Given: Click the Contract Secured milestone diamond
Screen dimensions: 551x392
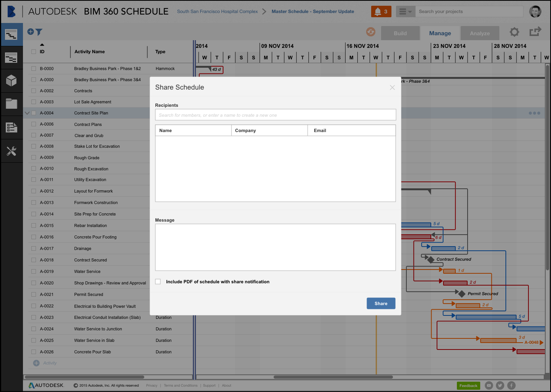Looking at the screenshot, I should (x=431, y=260).
